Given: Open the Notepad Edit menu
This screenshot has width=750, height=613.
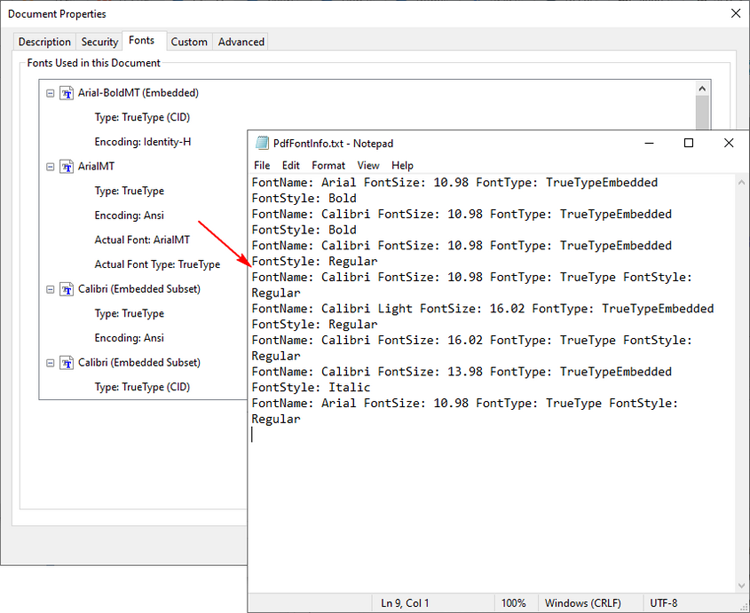Looking at the screenshot, I should (290, 165).
